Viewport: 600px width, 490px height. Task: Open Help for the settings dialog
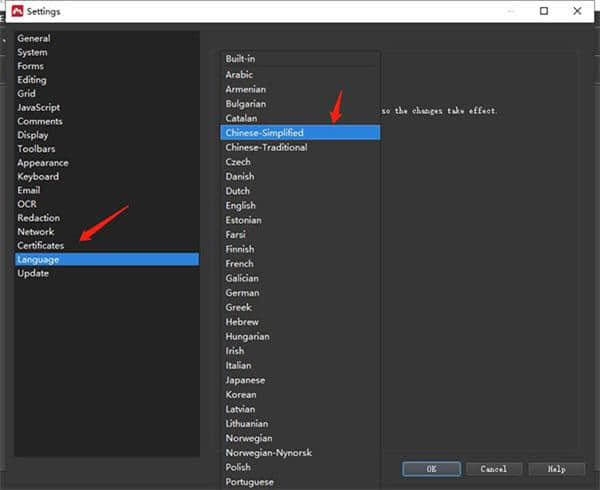point(556,468)
